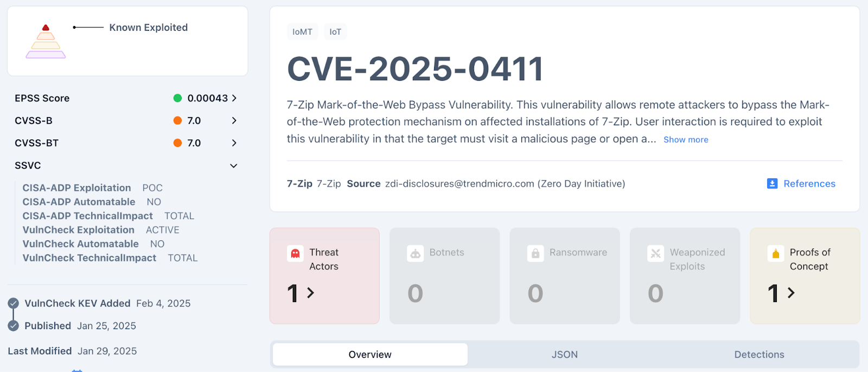Click the green EPSS Score dot indicator
This screenshot has width=868, height=372.
pyautogui.click(x=178, y=98)
